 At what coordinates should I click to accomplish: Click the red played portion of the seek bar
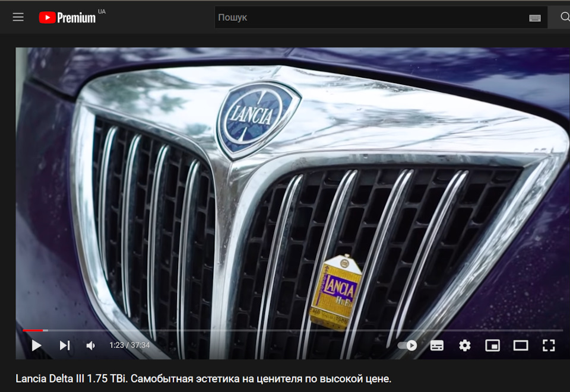pos(33,330)
